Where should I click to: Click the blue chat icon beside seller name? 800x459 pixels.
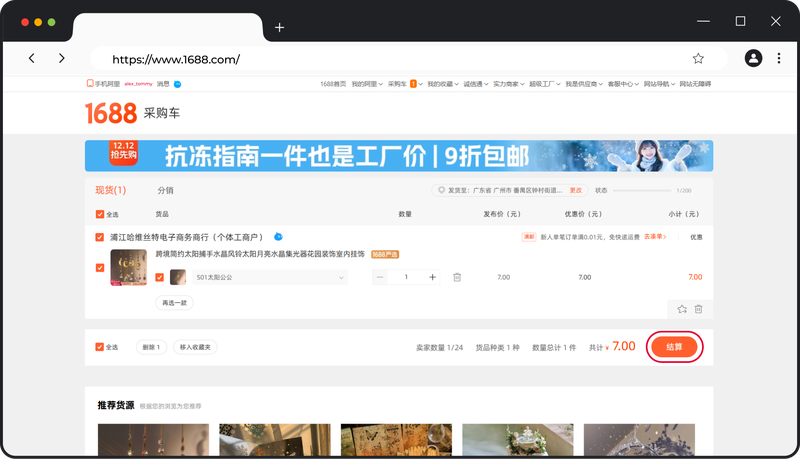point(278,237)
